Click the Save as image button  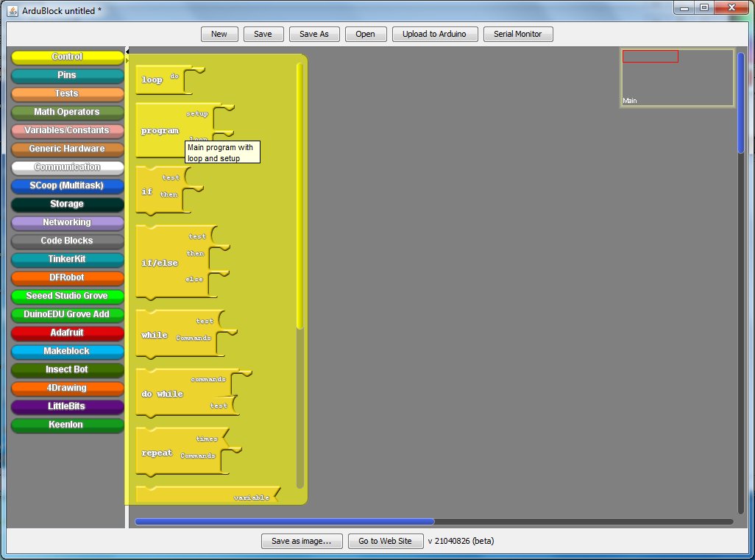pyautogui.click(x=301, y=541)
